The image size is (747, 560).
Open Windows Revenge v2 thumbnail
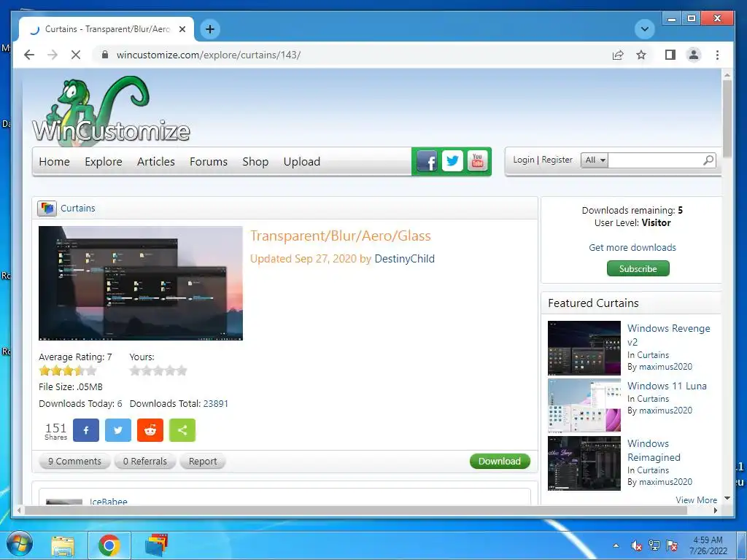584,348
